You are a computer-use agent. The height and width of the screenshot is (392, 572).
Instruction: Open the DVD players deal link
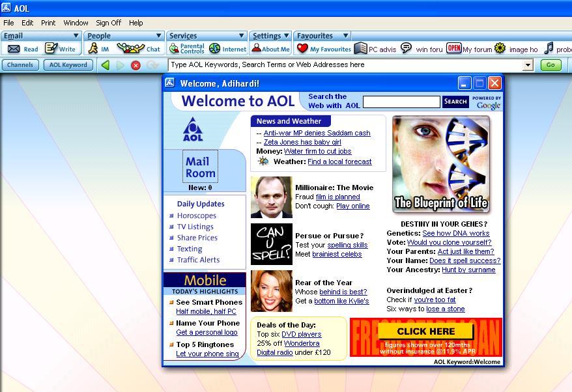(x=302, y=334)
